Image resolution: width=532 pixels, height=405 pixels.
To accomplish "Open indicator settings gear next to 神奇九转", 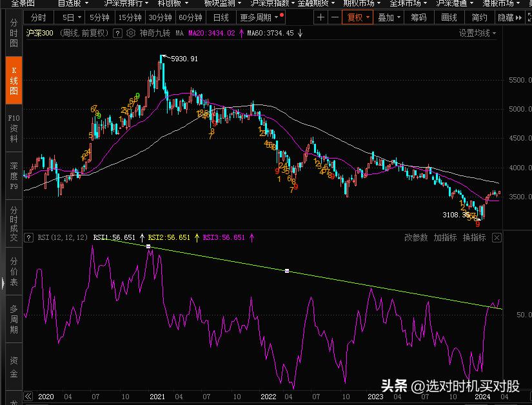I will point(131,33).
